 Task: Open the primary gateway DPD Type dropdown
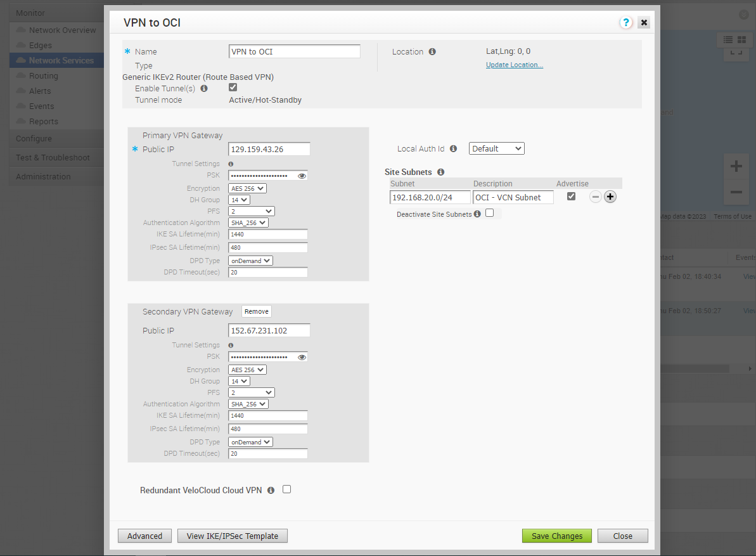[x=251, y=261]
